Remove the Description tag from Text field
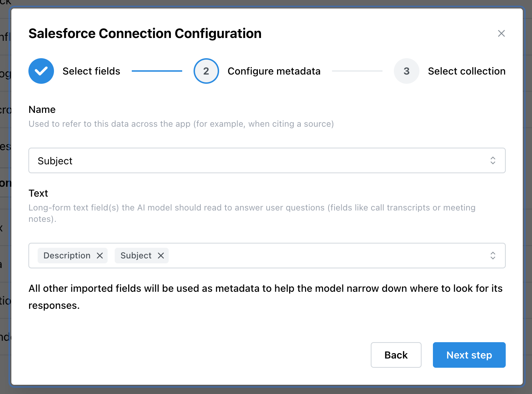Screen dimensions: 532x394 click(x=100, y=256)
